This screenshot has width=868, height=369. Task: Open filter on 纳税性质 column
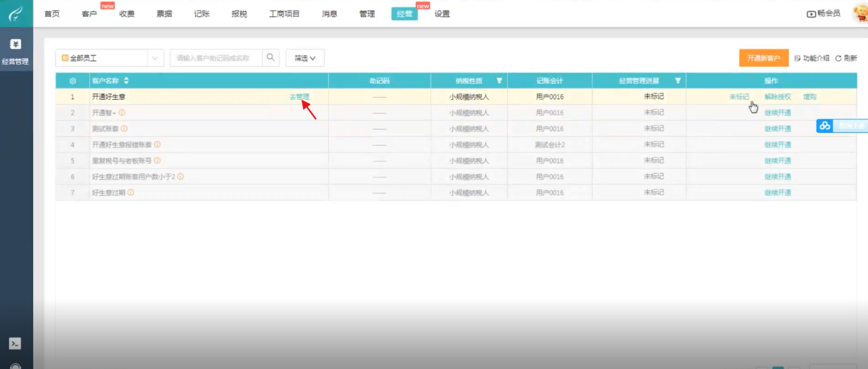click(x=500, y=81)
